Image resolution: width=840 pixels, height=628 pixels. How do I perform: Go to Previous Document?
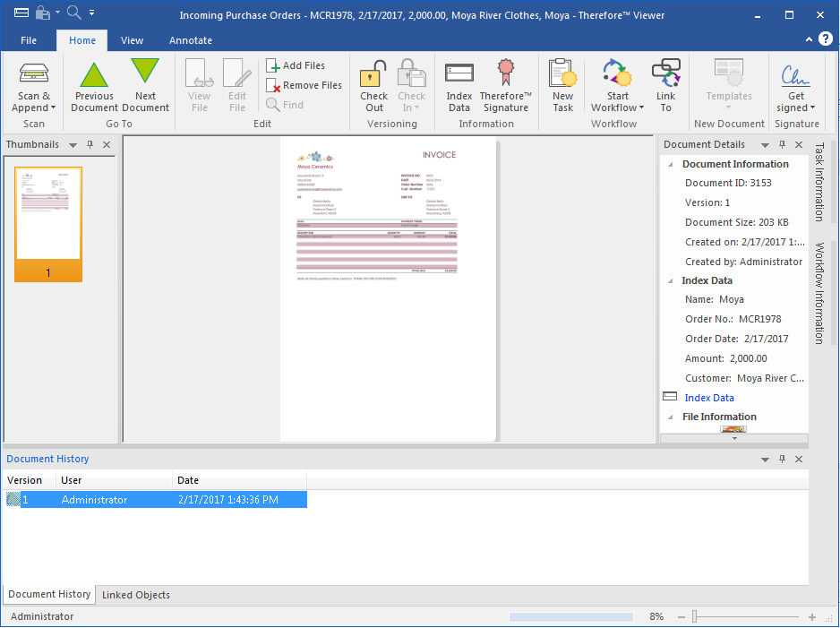point(94,75)
